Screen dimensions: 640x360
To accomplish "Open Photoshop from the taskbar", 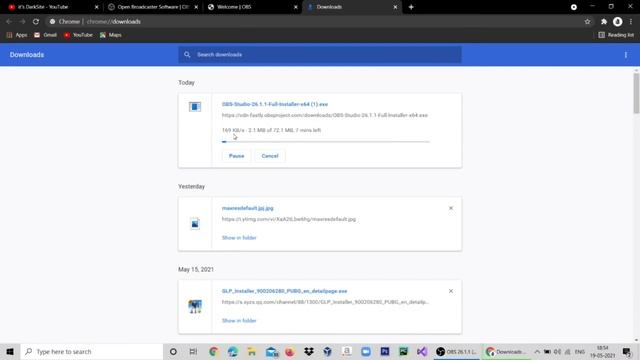I will point(384,351).
